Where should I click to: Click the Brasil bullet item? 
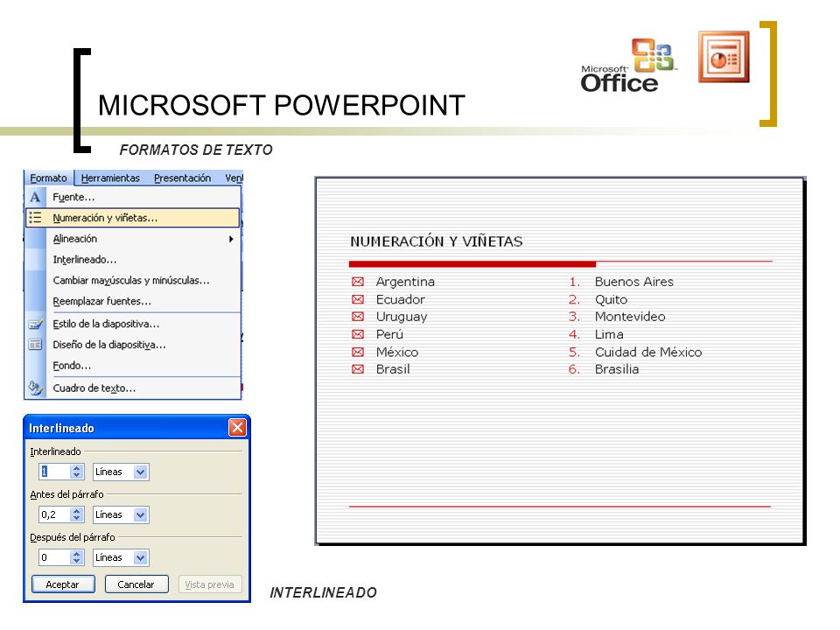coord(393,369)
